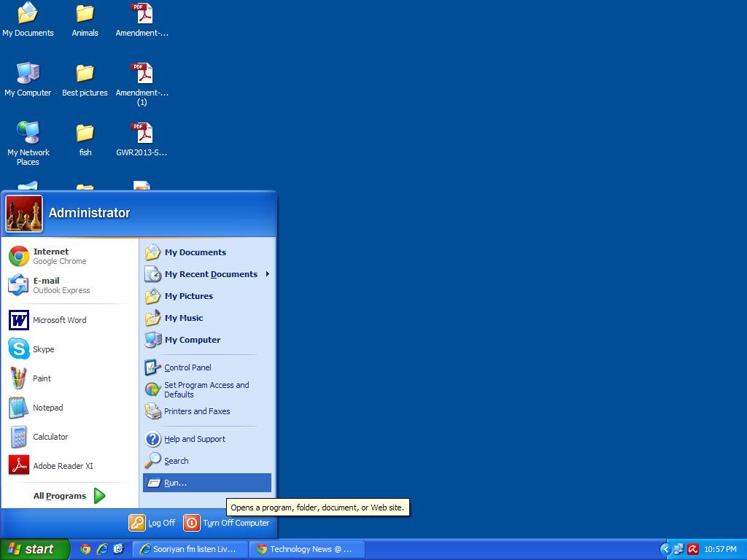Open Set Program Access and Defaults
747x560 pixels.
207,389
